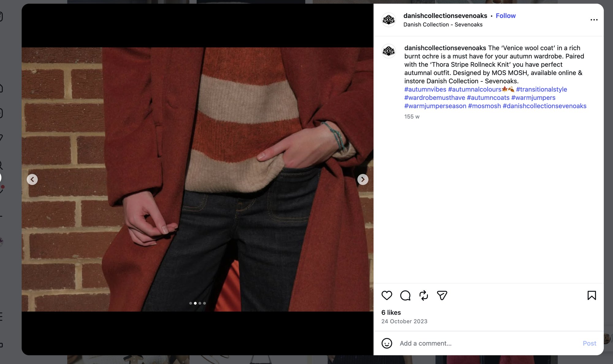Open comments via the speech bubble icon
613x364 pixels.
(405, 295)
